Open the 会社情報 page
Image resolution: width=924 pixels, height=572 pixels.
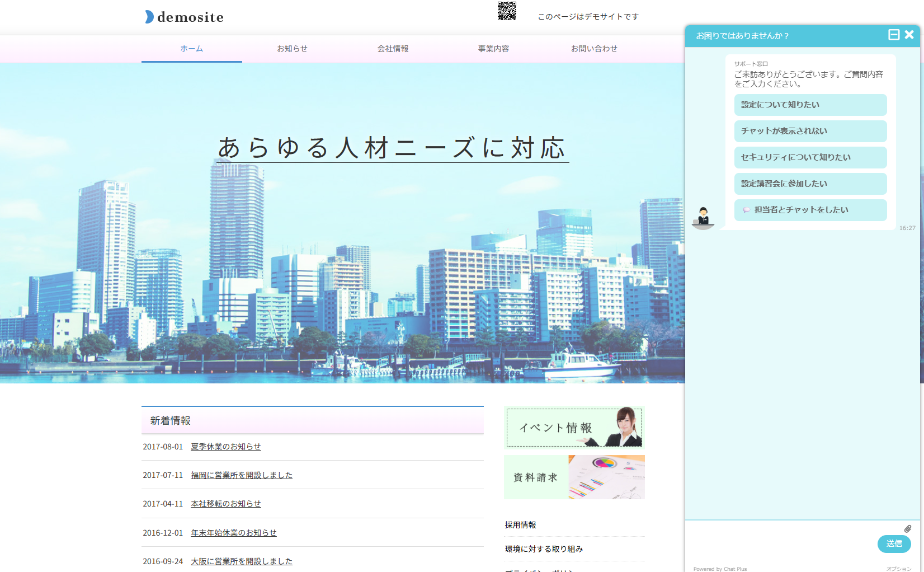[393, 49]
